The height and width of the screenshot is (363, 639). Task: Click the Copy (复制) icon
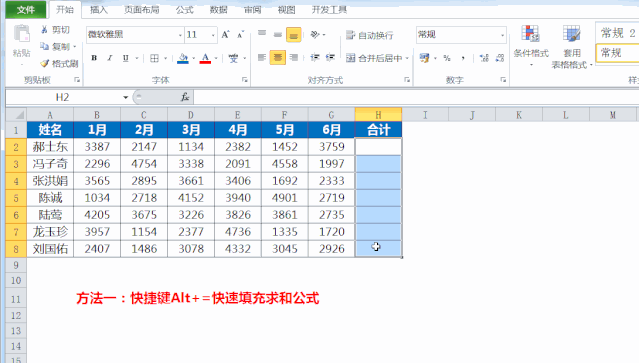pyautogui.click(x=44, y=46)
